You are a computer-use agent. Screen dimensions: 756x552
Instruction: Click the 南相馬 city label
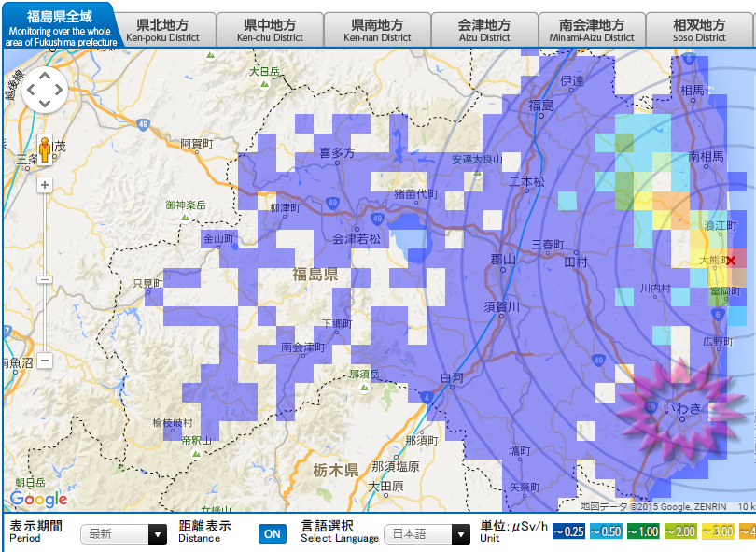click(x=706, y=156)
